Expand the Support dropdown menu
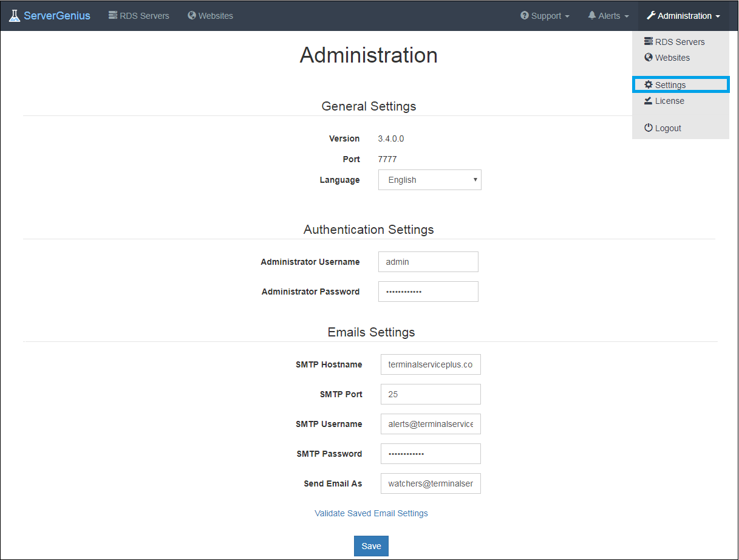 click(x=545, y=15)
